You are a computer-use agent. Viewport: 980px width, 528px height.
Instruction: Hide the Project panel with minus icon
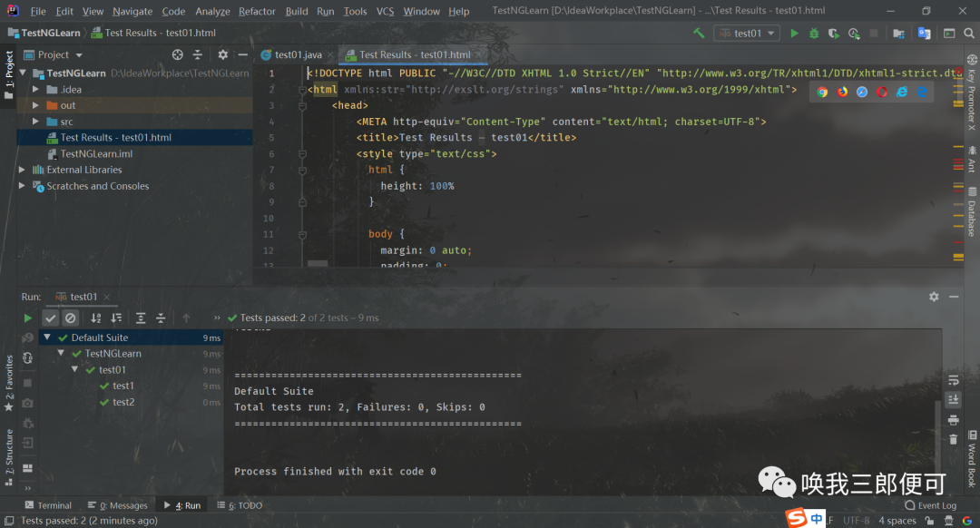pos(242,55)
